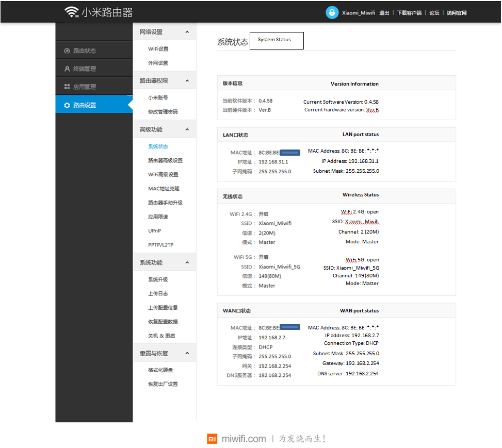Click miwifi.com footer link
Viewport: 502px width, 448px height.
point(244,439)
